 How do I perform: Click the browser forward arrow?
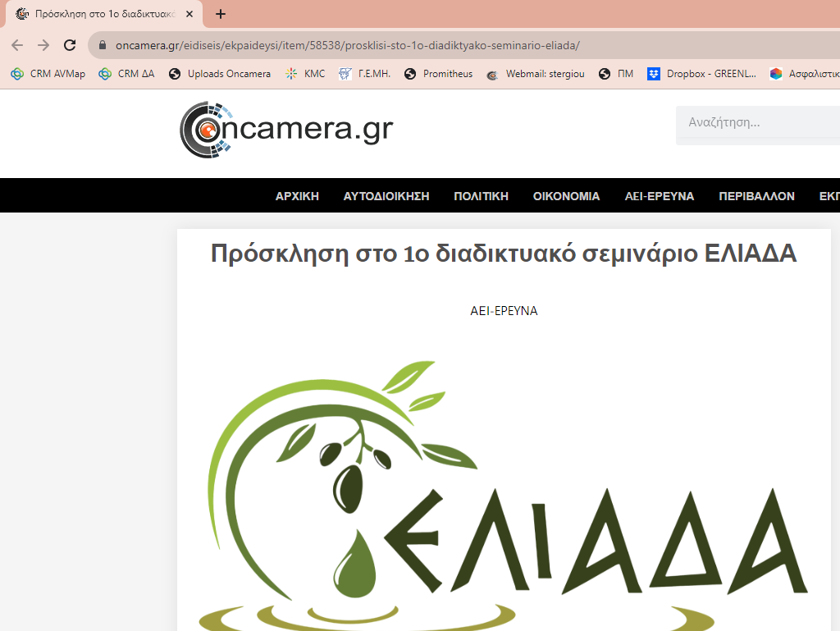click(43, 45)
